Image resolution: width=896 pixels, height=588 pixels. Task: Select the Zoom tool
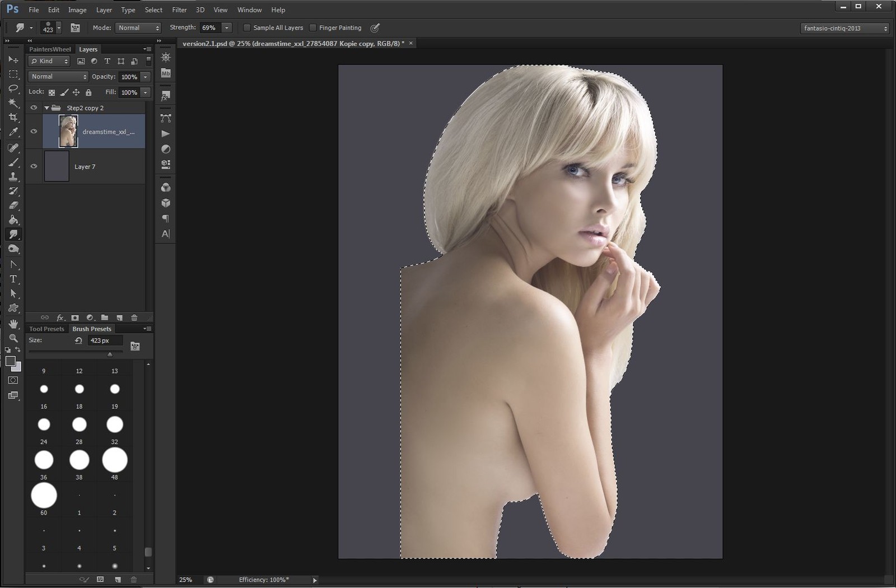[13, 338]
